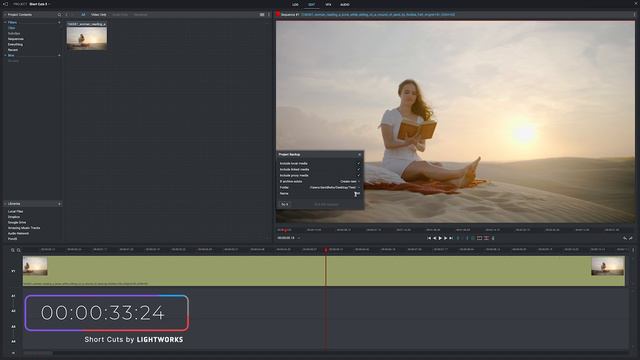640x360 pixels.
Task: Step one frame back in the viewer
Action: 434,238
